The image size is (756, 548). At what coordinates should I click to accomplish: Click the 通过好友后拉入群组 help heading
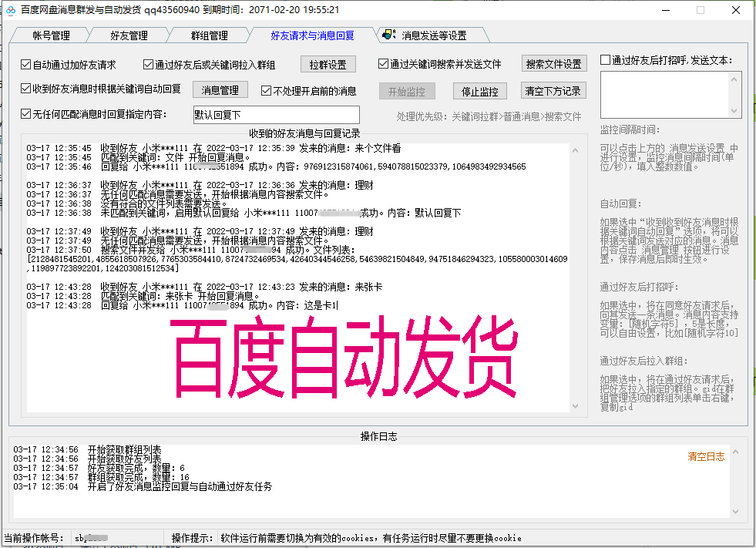coord(643,361)
